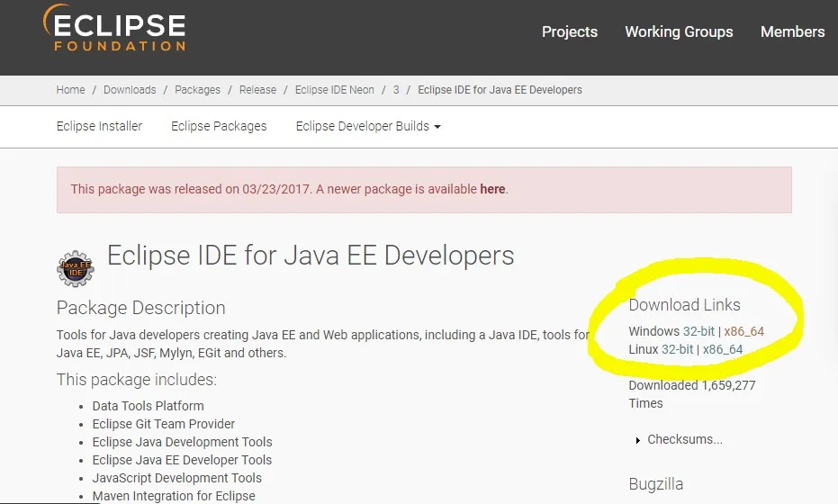Click the Eclipse Foundation logo
838x504 pixels.
(x=114, y=28)
